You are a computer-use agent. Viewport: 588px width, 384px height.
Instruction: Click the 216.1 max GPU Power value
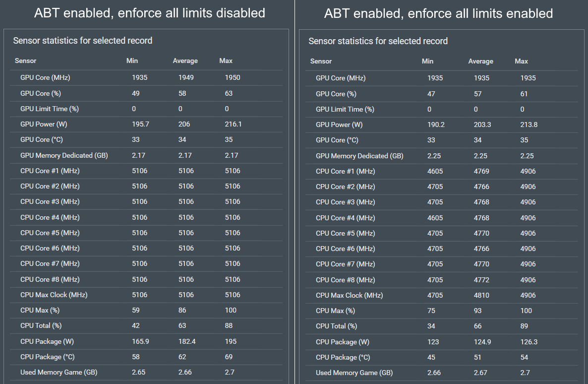coord(233,124)
